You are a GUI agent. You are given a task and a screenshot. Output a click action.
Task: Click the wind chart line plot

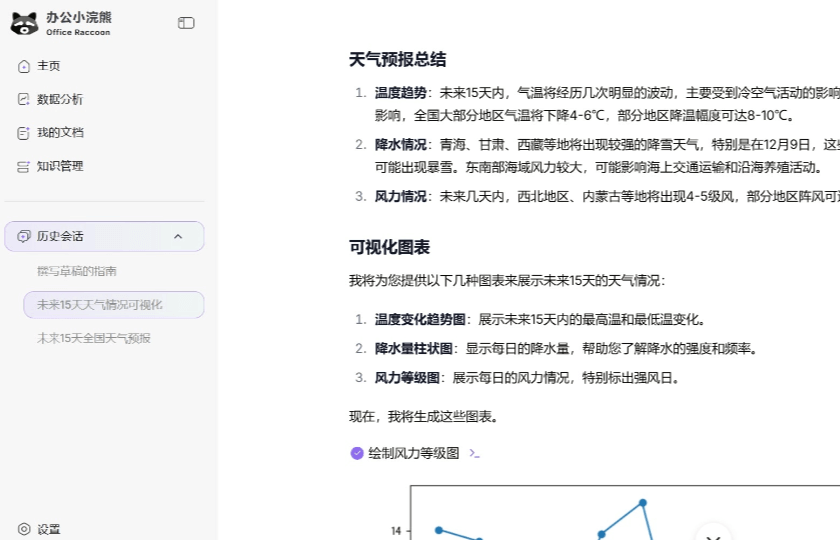point(625,513)
